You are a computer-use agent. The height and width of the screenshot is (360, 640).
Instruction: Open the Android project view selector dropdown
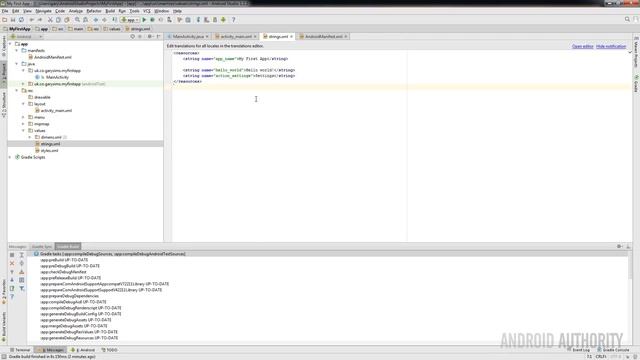pos(26,37)
